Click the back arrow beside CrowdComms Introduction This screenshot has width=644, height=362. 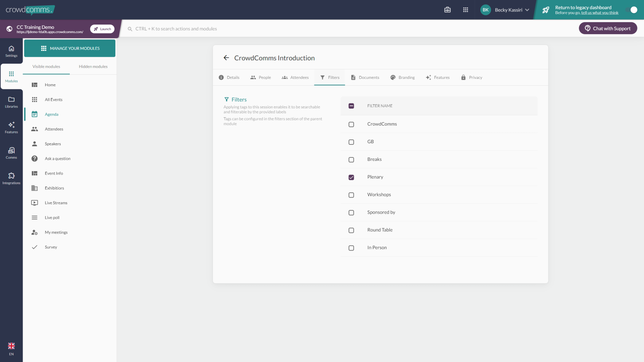(x=226, y=58)
